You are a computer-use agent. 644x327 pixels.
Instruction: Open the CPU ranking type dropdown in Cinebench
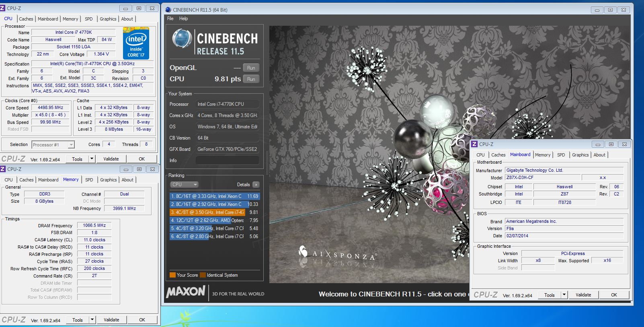pyautogui.click(x=185, y=185)
